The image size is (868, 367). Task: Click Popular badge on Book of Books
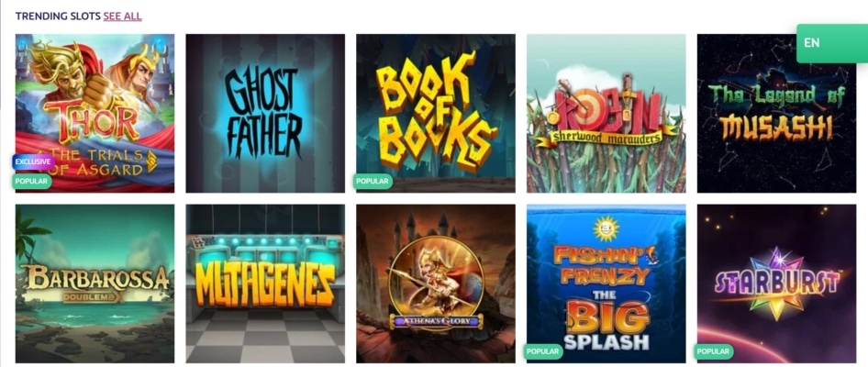pos(373,181)
